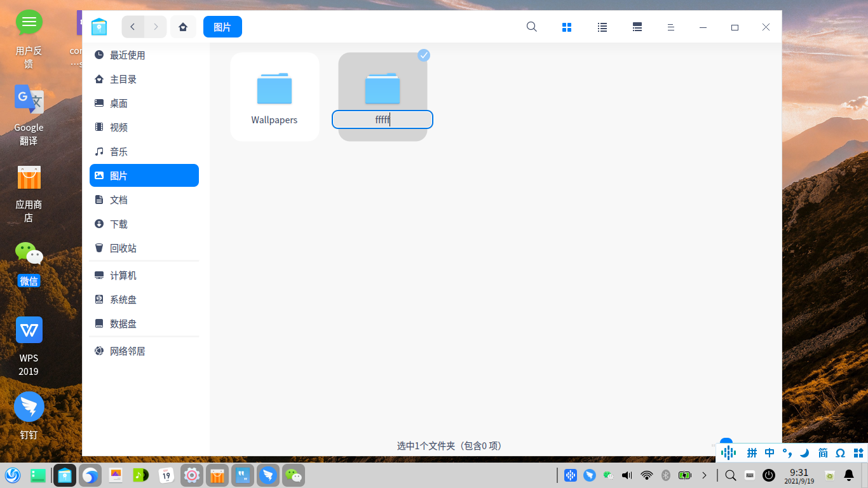Image resolution: width=868 pixels, height=488 pixels.
Task: Open the music player from the dock
Action: click(141, 475)
